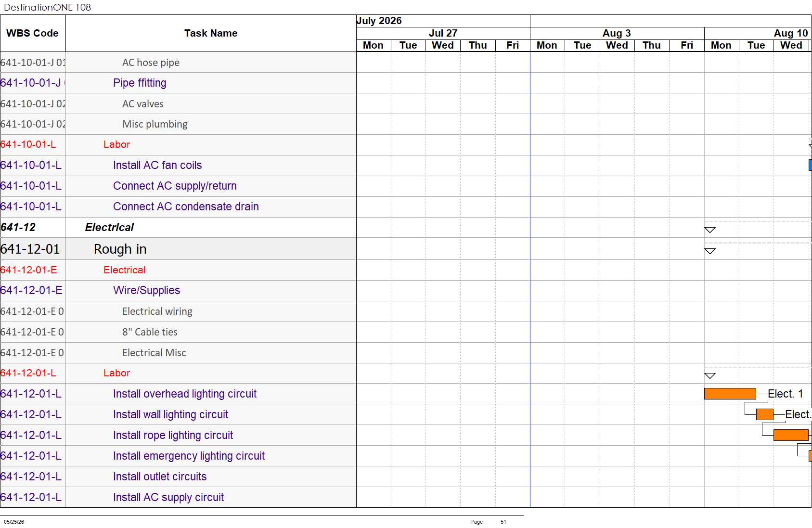Click the Fri header under Aug 3
Viewport: 812px width, 528px height.
[687, 45]
